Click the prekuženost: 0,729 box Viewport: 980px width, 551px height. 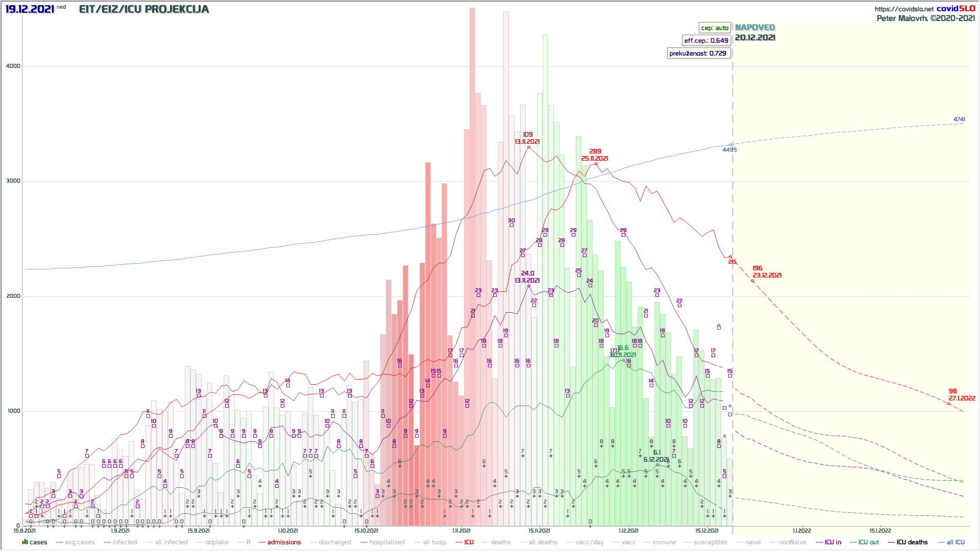698,54
